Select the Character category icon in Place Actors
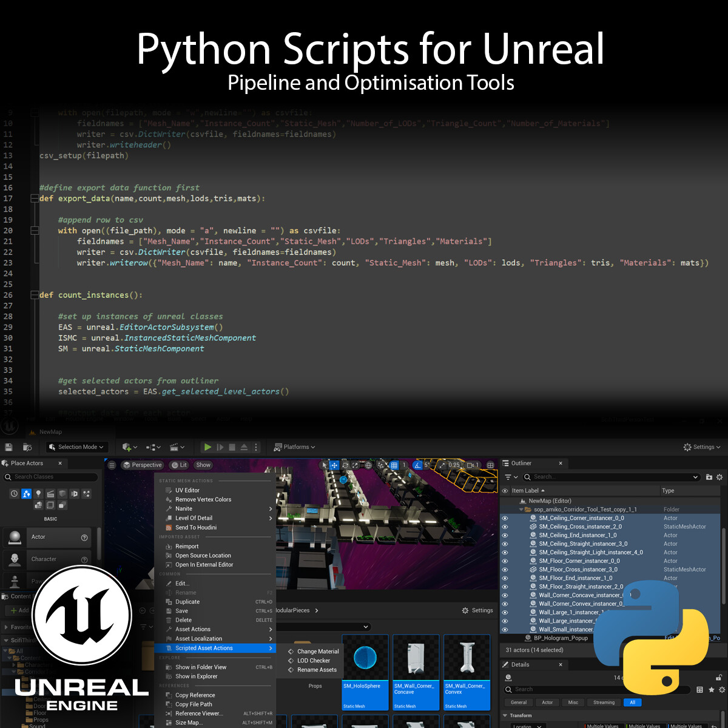This screenshot has width=728, height=728. click(x=15, y=559)
